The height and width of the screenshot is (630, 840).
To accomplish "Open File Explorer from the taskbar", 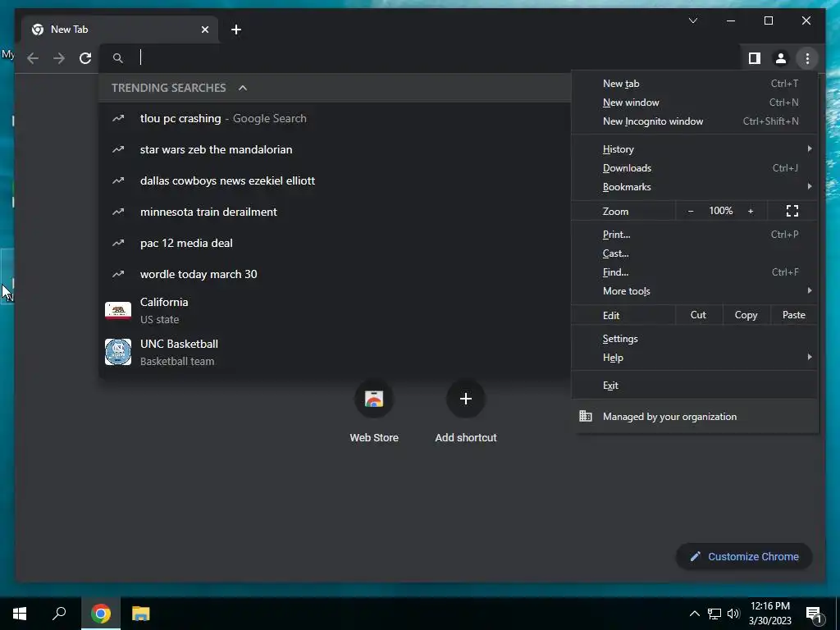I will pyautogui.click(x=141, y=614).
